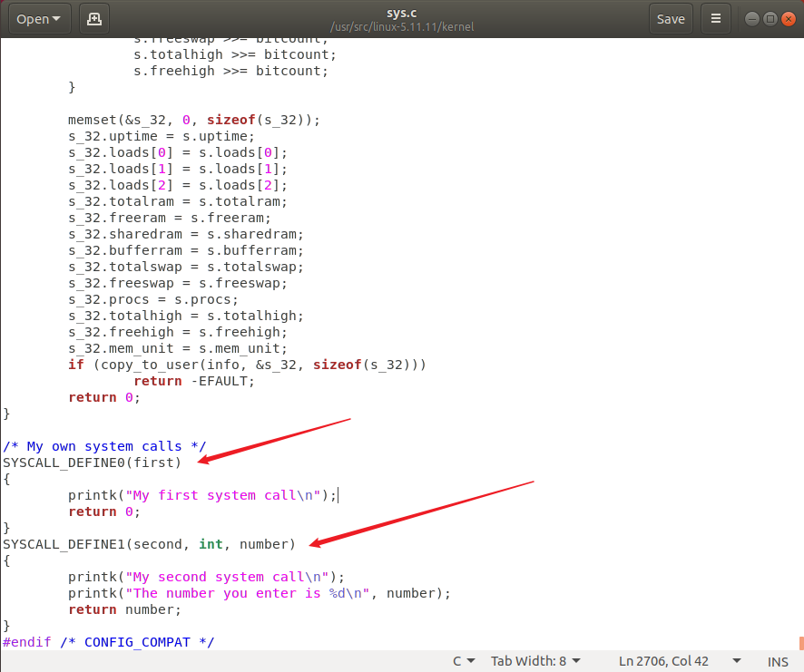This screenshot has height=672, width=804.
Task: Open the line and column position dropdown
Action: pyautogui.click(x=680, y=661)
